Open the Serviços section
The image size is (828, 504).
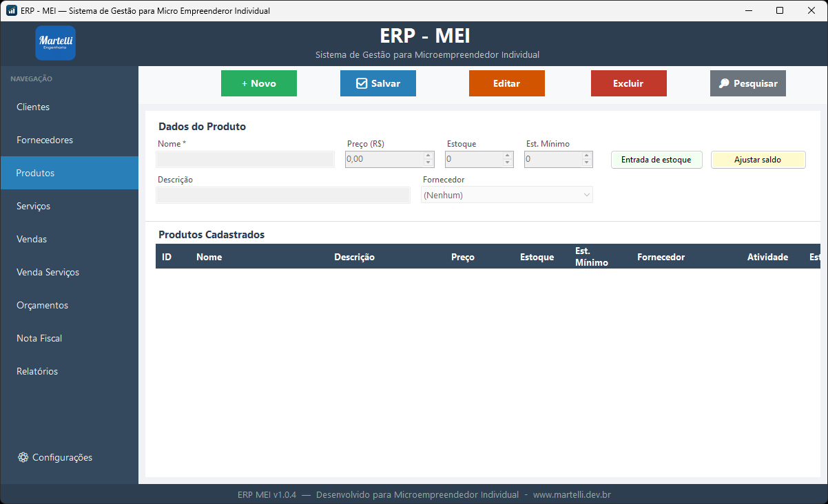(x=70, y=206)
